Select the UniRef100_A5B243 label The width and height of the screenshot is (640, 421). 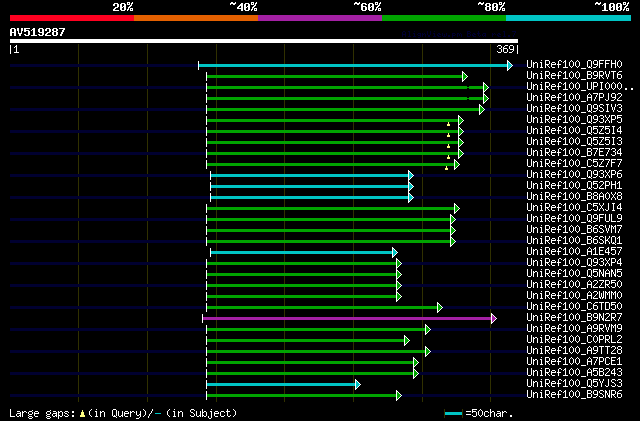point(574,373)
